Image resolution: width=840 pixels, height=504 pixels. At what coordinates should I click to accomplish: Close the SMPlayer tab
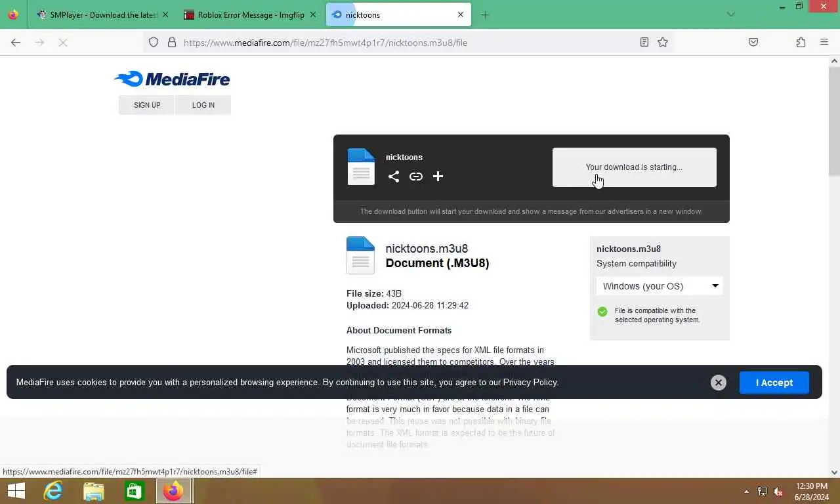[x=165, y=14]
